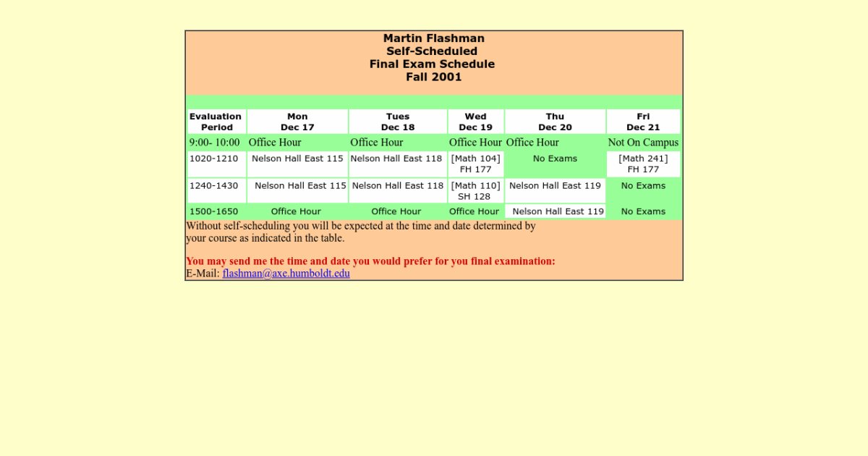
Task: Click the flashman@axe.humboldt.edu email link
Action: coord(286,274)
